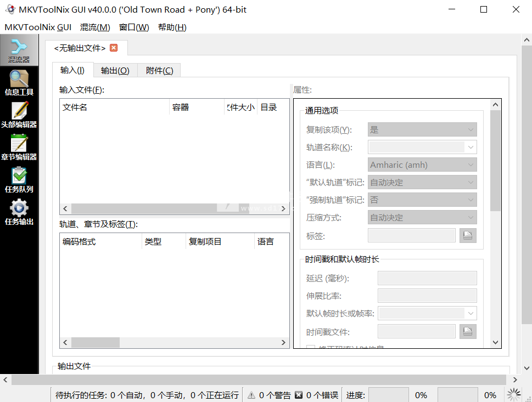
Task: Expand the 语言(L) Amharic dropdown
Action: [422, 165]
